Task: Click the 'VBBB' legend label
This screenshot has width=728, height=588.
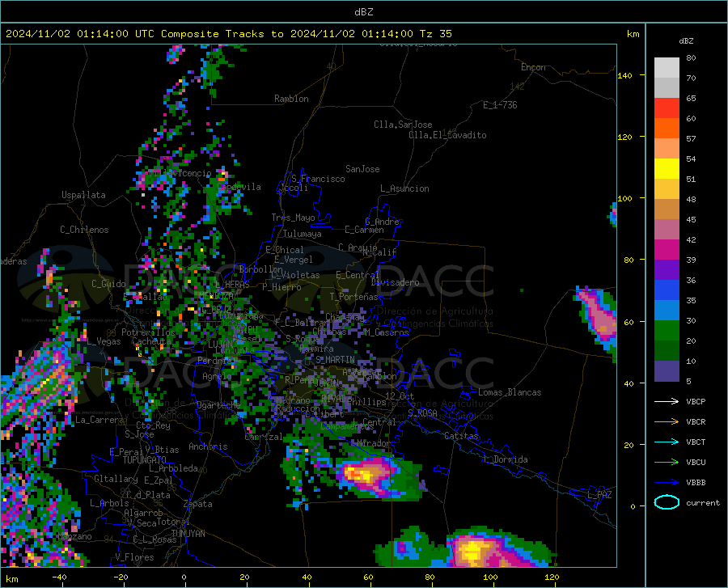Action: click(x=696, y=482)
